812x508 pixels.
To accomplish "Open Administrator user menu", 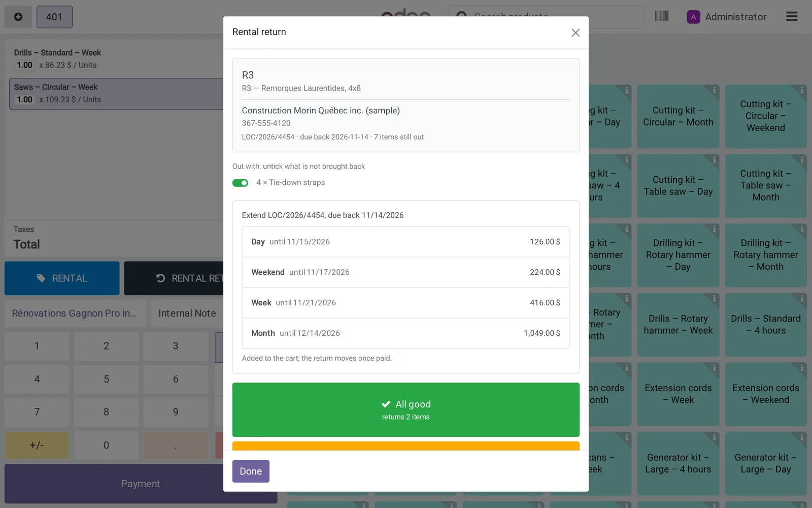I will tap(727, 17).
